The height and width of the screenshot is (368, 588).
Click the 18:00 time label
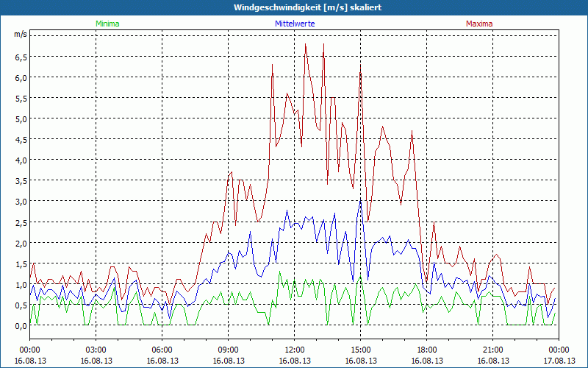pyautogui.click(x=427, y=350)
